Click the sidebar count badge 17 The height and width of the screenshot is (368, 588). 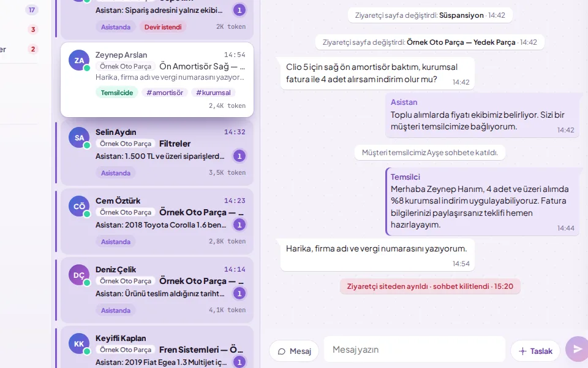tap(32, 10)
